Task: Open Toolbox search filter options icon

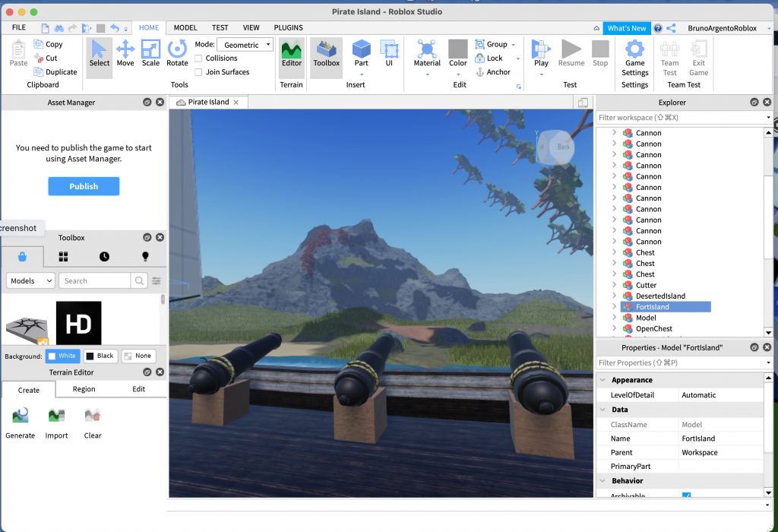Action: pos(157,281)
